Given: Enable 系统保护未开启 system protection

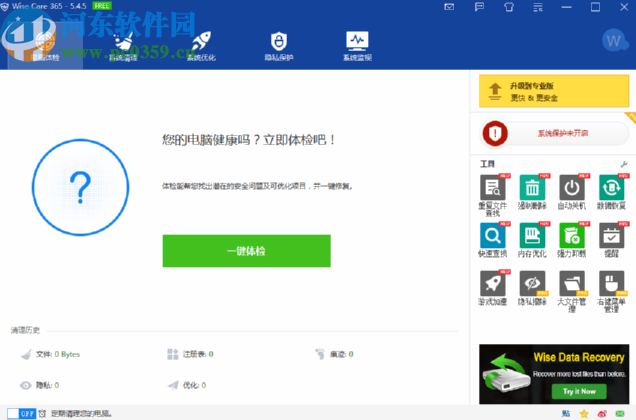Looking at the screenshot, I should click(554, 133).
